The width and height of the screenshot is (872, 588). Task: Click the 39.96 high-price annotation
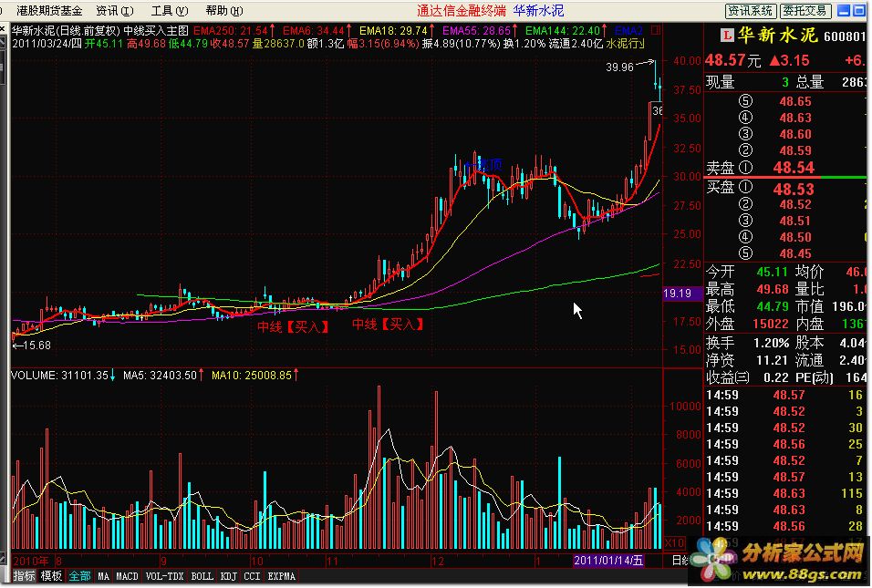coord(619,67)
